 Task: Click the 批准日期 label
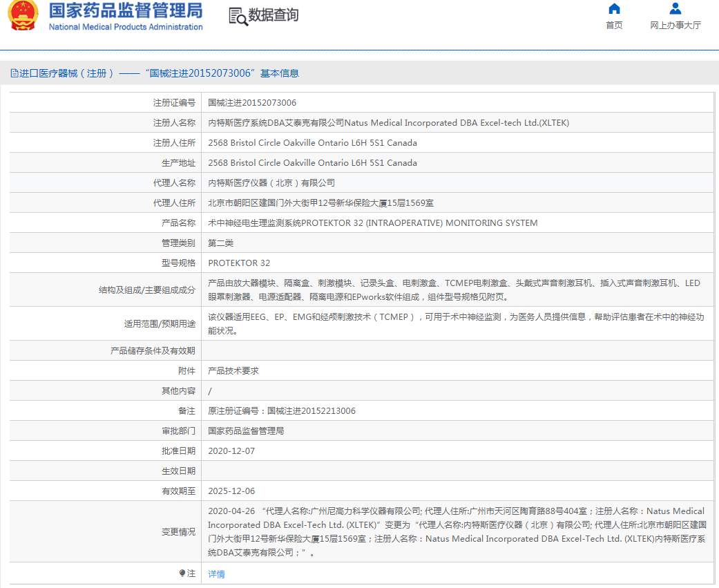coord(178,451)
